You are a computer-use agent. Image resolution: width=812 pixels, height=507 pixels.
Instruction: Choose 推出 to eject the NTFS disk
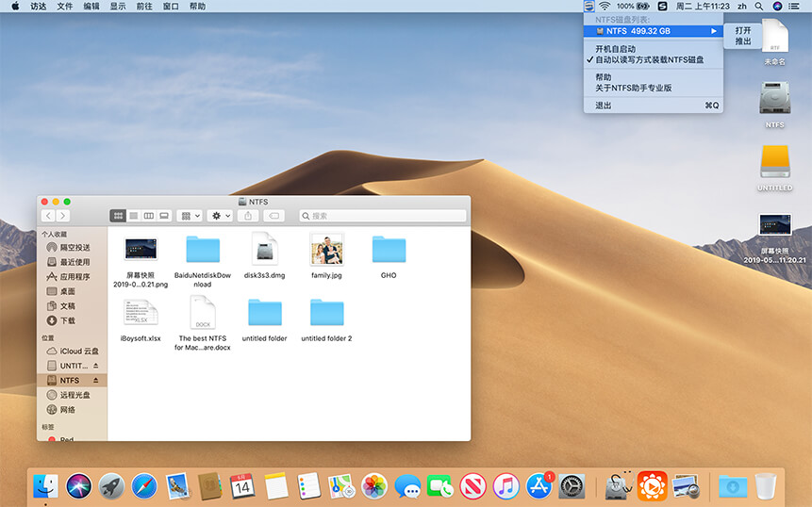pos(742,41)
